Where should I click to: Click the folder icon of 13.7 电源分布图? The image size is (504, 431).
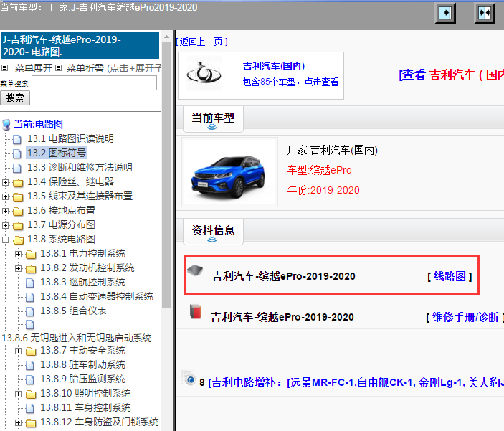coord(18,226)
